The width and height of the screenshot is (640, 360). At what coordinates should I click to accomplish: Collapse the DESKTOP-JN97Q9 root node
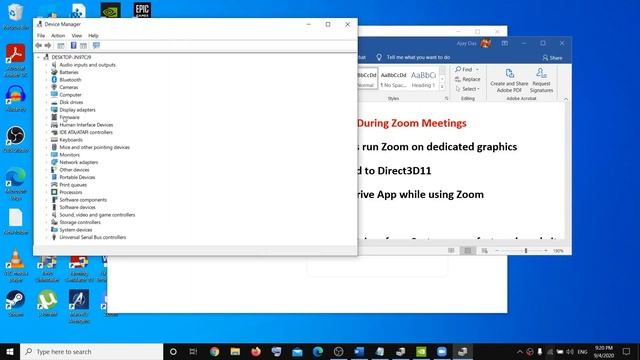pos(39,57)
